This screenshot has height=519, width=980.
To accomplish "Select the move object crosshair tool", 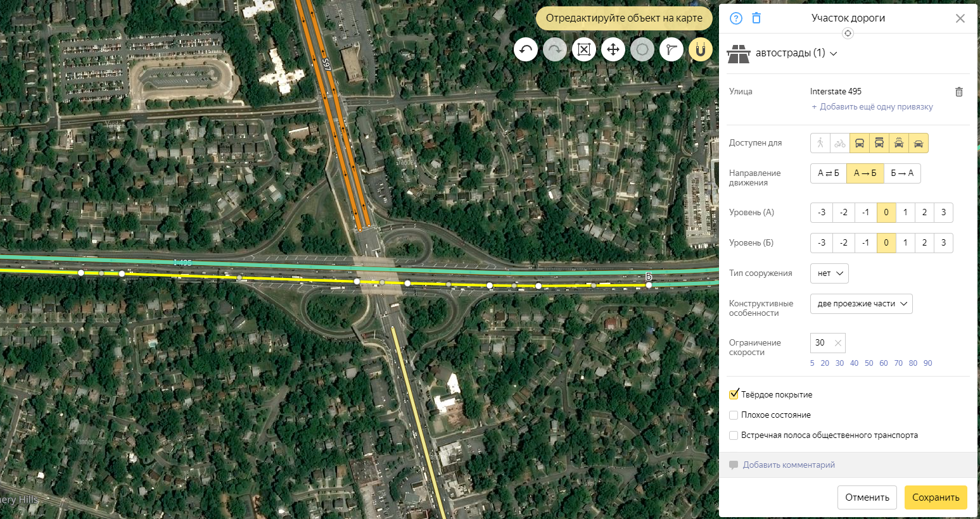I will click(613, 49).
